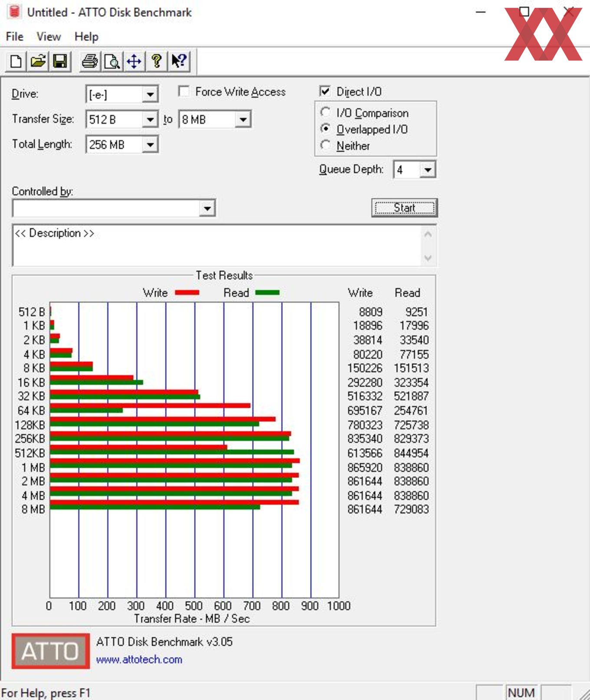Open the Drive dropdown showing [-e-]

[x=150, y=95]
